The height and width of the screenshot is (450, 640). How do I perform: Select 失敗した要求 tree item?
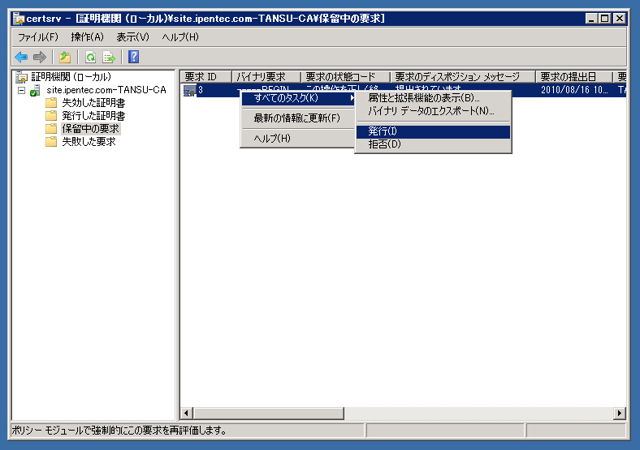point(89,142)
